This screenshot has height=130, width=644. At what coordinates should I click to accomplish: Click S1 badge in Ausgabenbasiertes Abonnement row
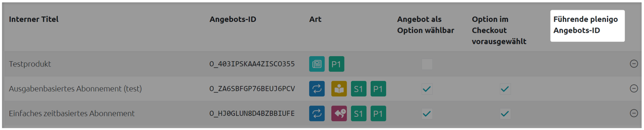pos(359,89)
